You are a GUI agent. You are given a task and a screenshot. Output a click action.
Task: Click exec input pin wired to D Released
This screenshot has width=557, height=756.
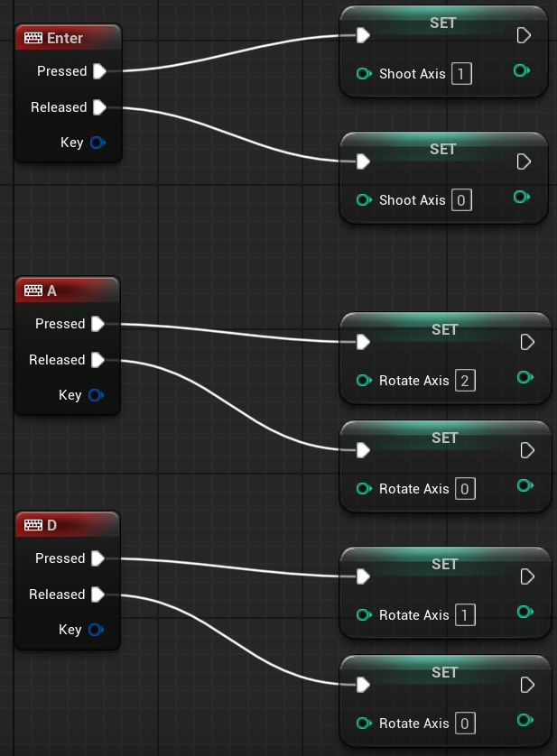(363, 685)
